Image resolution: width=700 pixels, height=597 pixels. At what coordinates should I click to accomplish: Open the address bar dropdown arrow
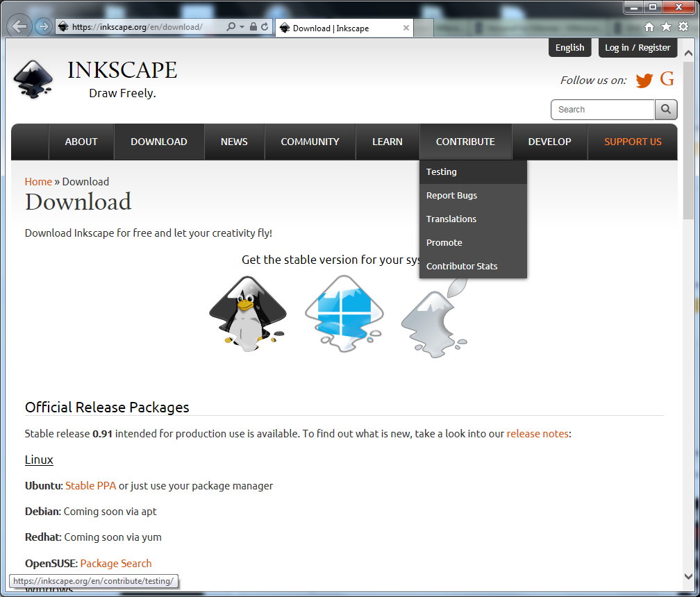pos(242,27)
